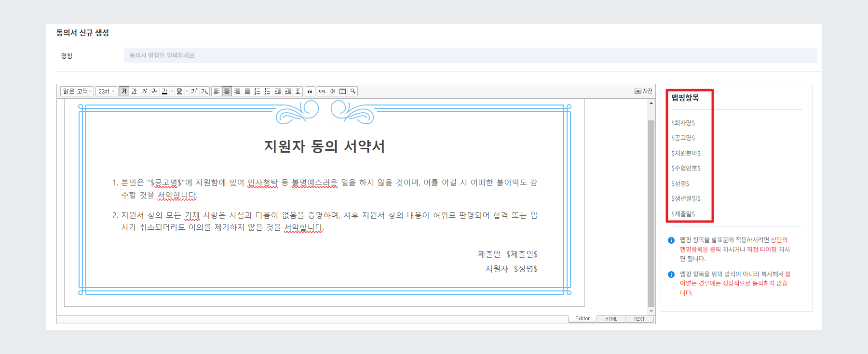Open font color palette dropdown arrow

[x=172, y=91]
